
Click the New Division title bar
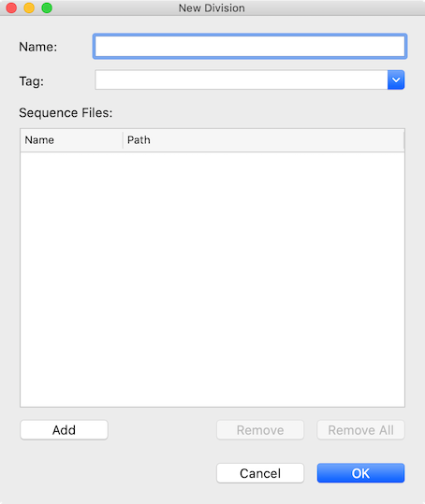tap(212, 7)
